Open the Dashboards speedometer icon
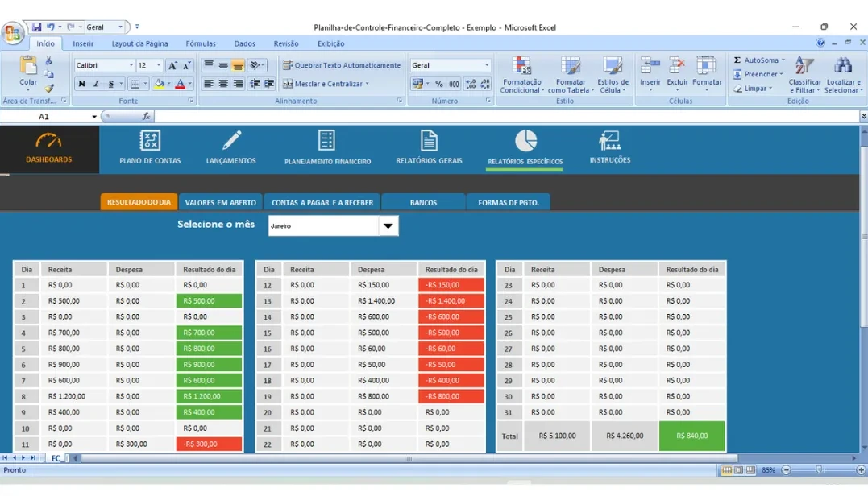This screenshot has height=496, width=868. (48, 141)
